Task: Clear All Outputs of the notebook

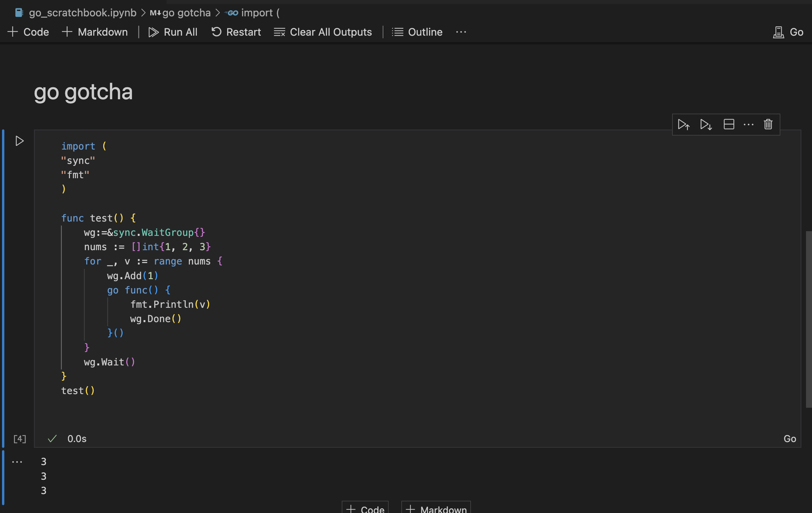Action: coord(323,32)
